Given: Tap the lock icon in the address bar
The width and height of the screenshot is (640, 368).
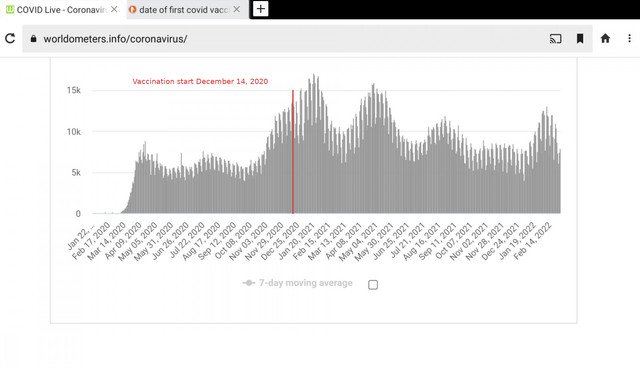Looking at the screenshot, I should click(x=33, y=39).
